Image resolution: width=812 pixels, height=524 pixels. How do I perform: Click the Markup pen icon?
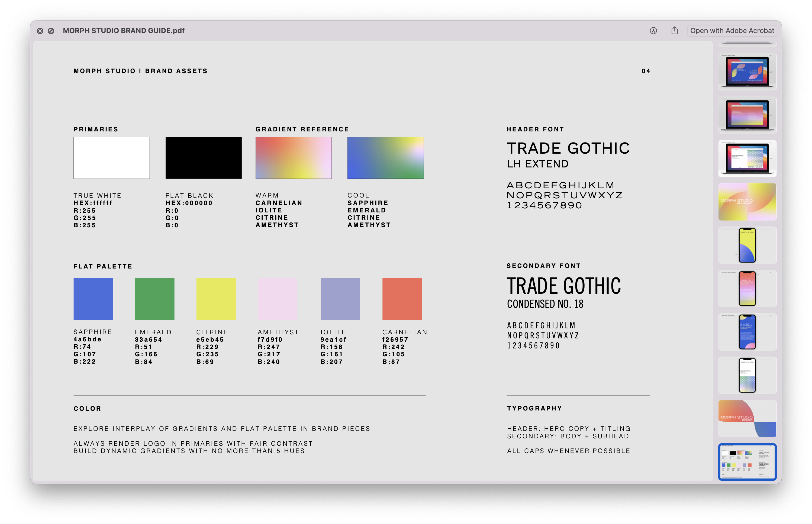[x=653, y=31]
